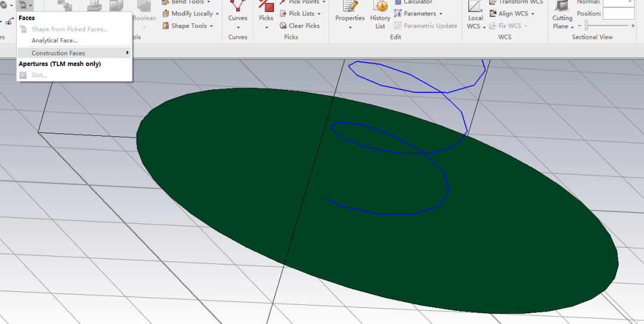Open the Boolean tool
This screenshot has width=644, height=324.
(x=144, y=14)
